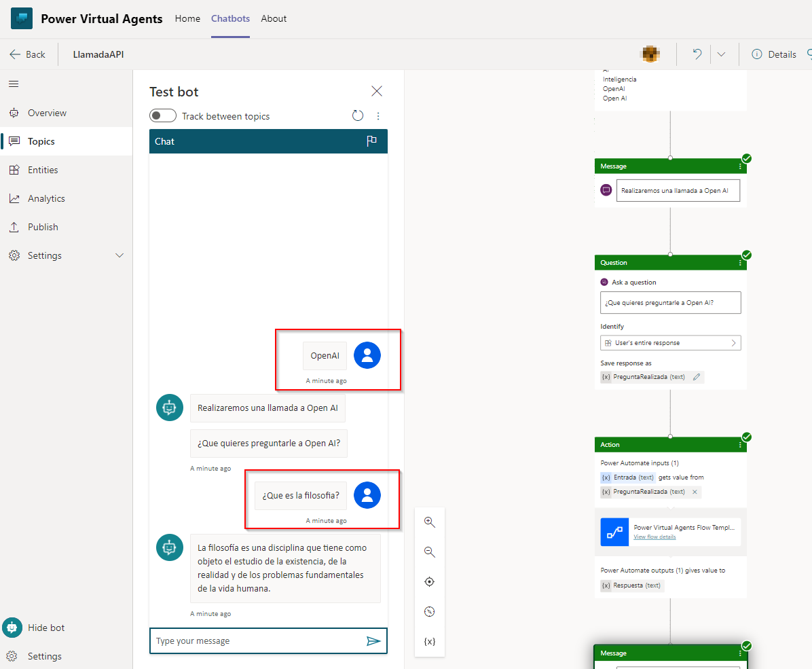Click the View flow details link

coord(654,537)
